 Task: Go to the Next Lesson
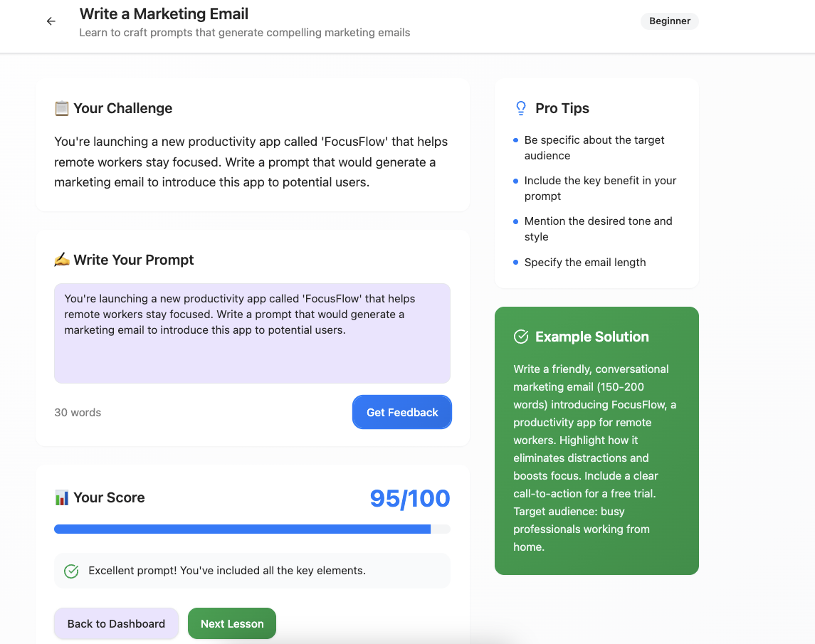(x=232, y=623)
